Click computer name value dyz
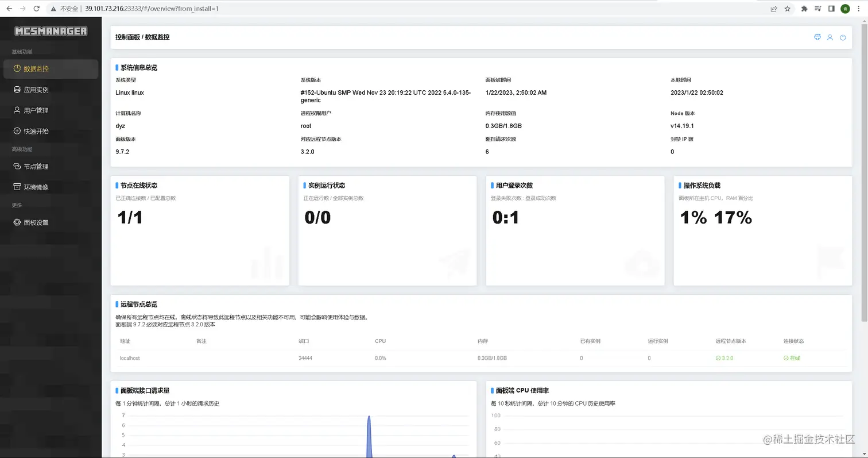This screenshot has height=458, width=868. tap(120, 126)
